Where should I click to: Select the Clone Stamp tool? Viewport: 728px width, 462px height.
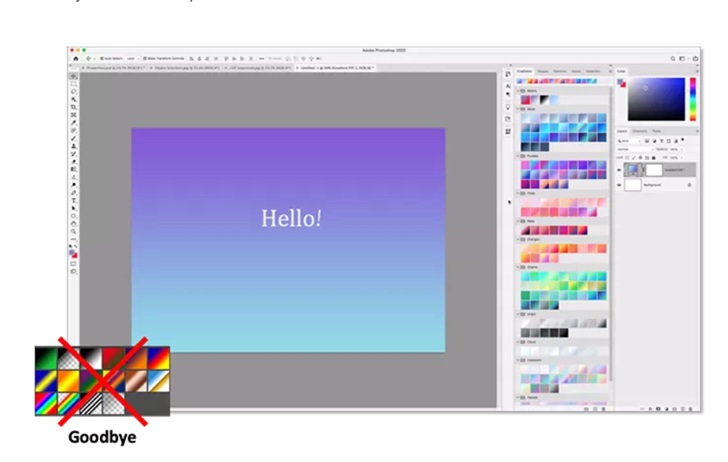tap(73, 146)
